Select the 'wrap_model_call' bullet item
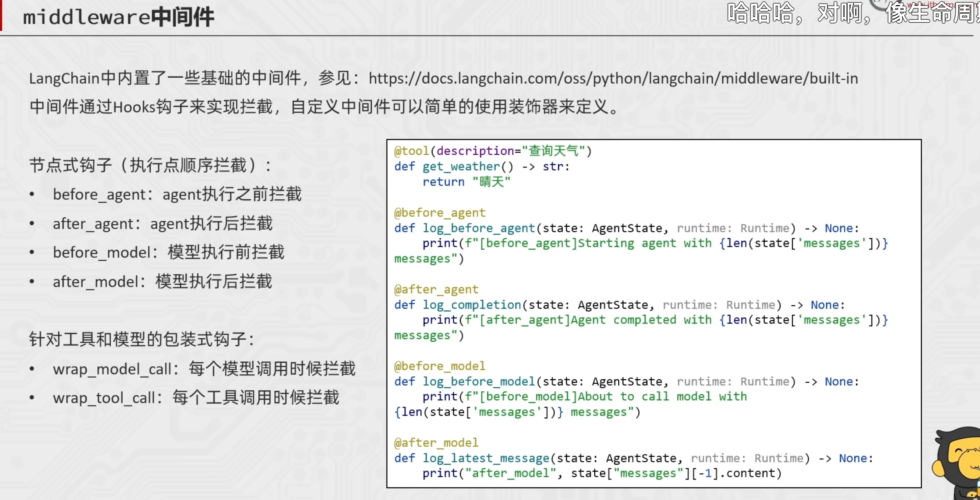Viewport: 980px width, 500px height. click(x=204, y=369)
